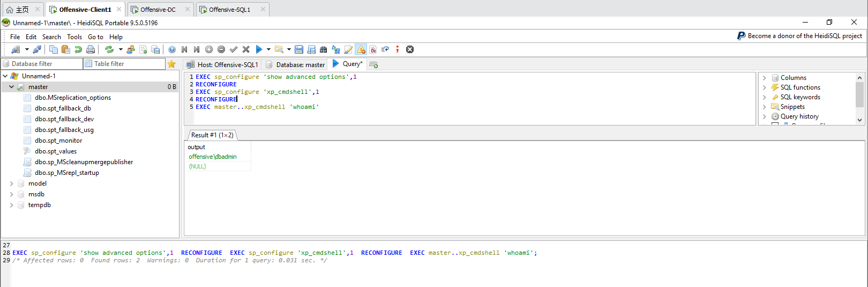The image size is (868, 287).
Task: Open the User manager icon
Action: 131,49
